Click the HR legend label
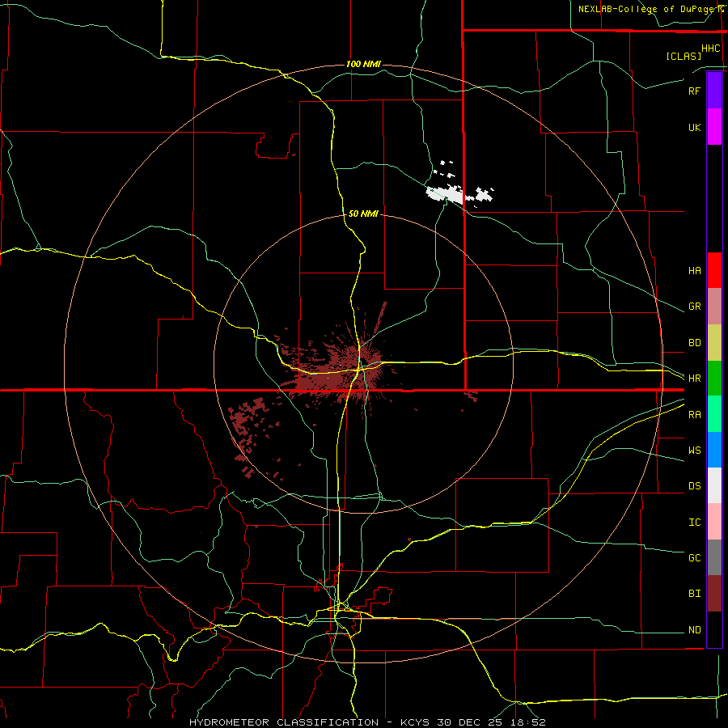 [x=694, y=379]
